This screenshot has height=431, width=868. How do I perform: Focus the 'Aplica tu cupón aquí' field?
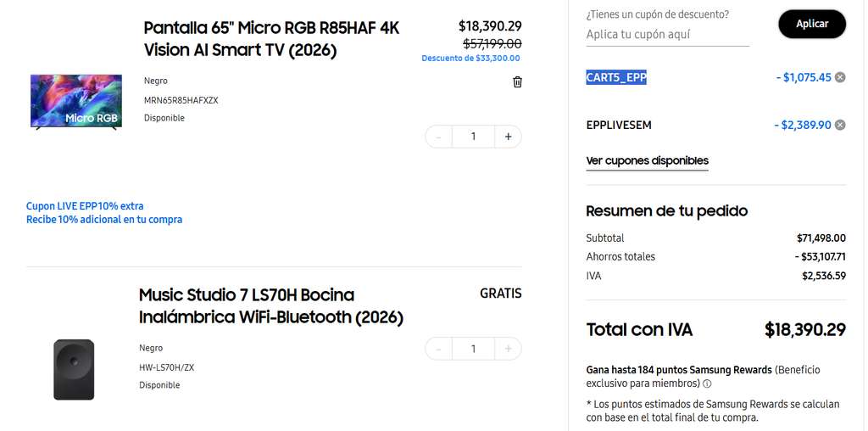pos(668,34)
